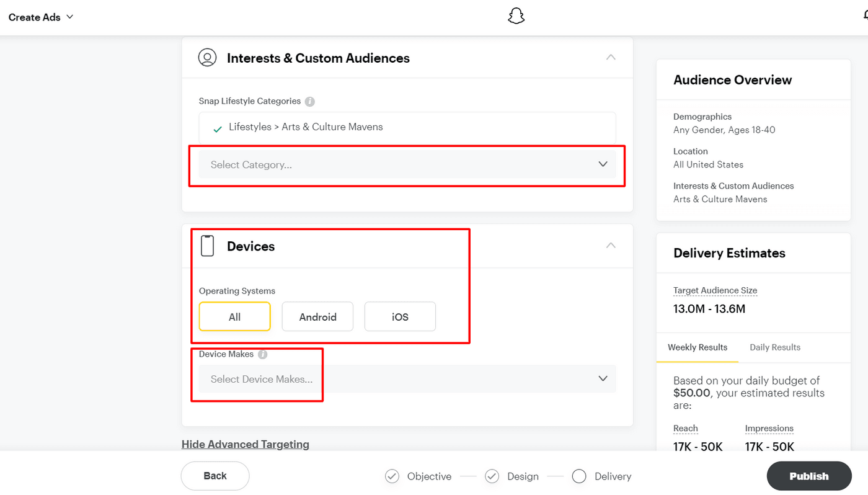Screen dimensions: 868x495
Task: Click the Interests & Custom Audiences person icon
Action: [x=207, y=57]
